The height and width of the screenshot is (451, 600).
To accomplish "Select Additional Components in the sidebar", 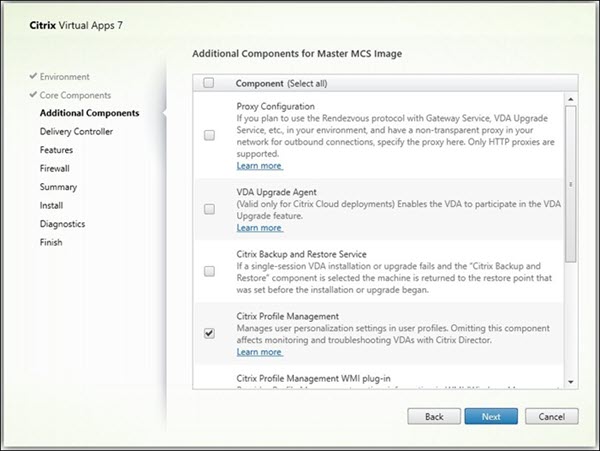I will pos(89,113).
